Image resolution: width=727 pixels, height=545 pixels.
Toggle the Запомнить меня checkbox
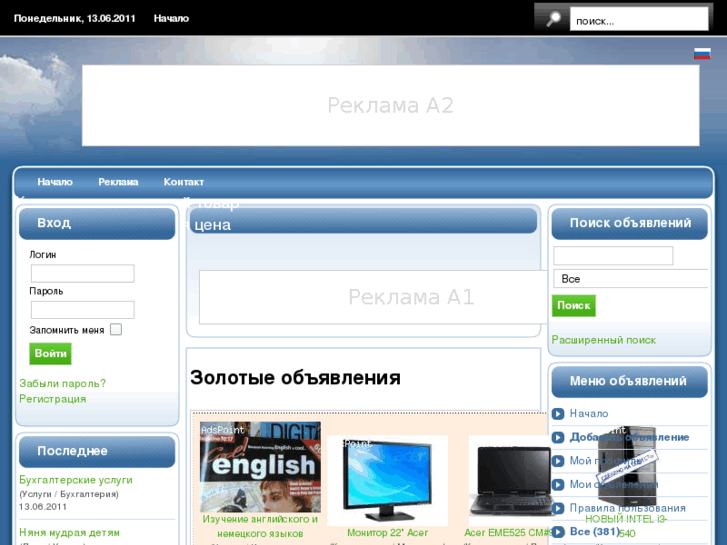pos(116,330)
